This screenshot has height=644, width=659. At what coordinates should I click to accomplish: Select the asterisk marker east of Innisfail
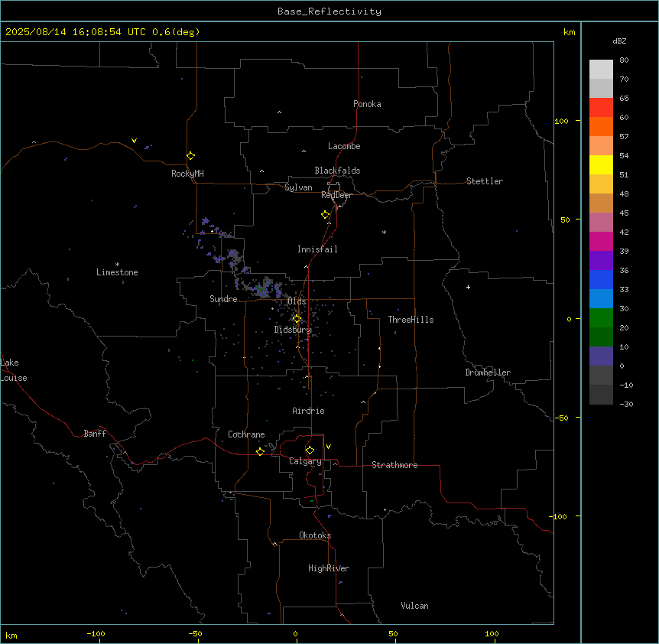[x=384, y=232]
